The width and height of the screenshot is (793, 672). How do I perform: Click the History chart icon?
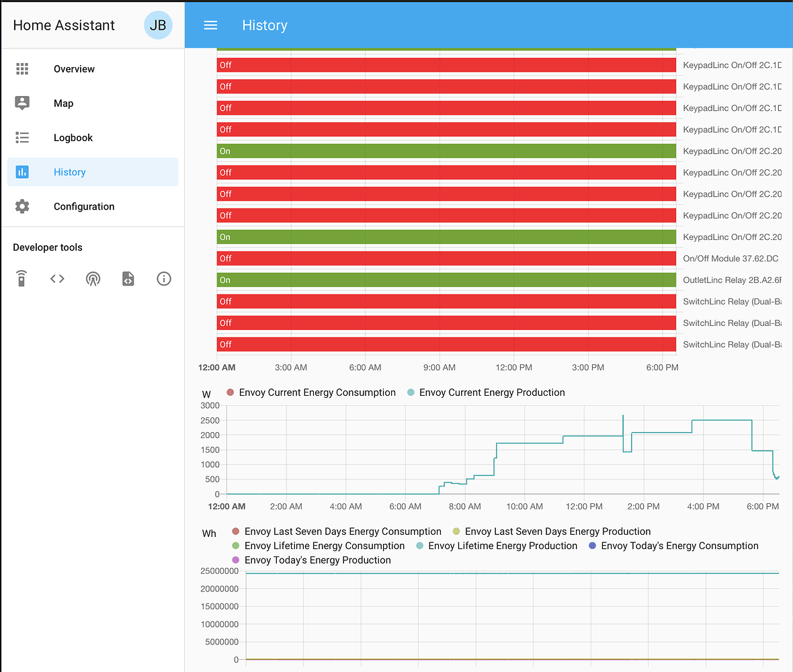[x=22, y=172]
